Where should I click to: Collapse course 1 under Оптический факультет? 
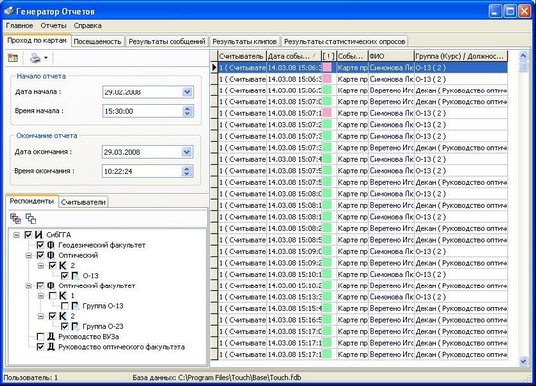click(41, 296)
